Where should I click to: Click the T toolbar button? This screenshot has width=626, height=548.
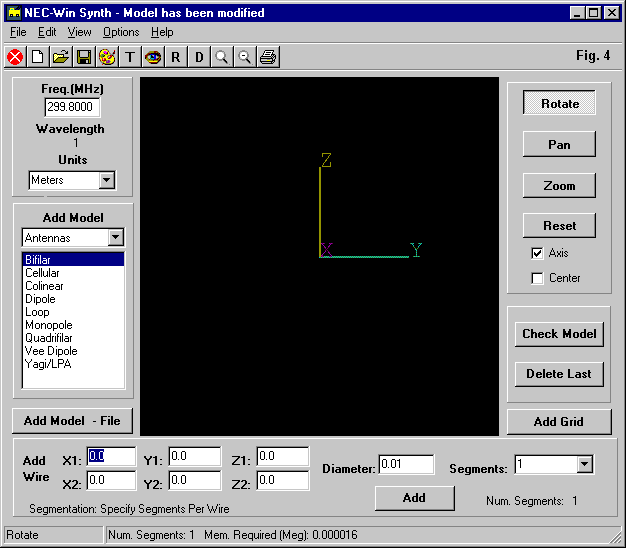tap(130, 57)
